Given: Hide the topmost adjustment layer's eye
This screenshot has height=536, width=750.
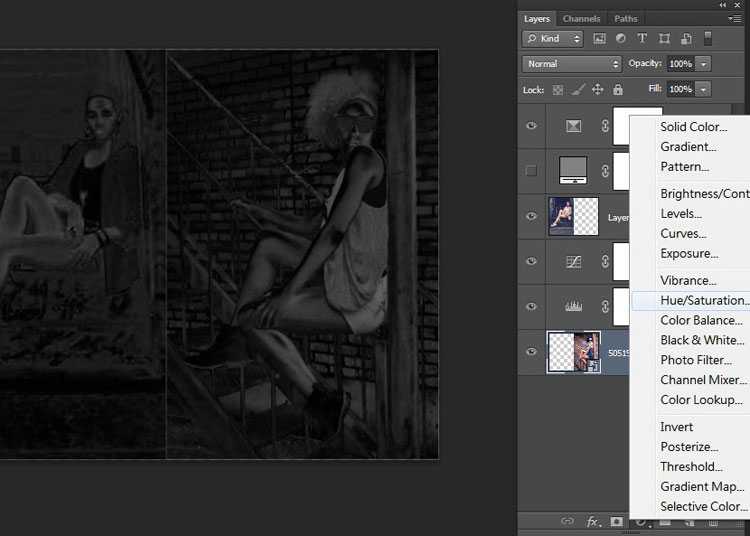Looking at the screenshot, I should point(532,126).
